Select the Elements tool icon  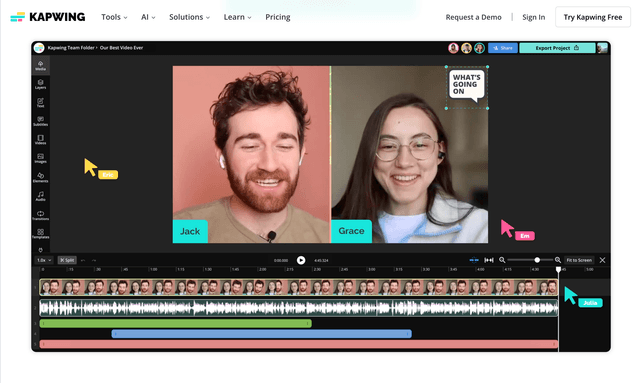tap(40, 177)
